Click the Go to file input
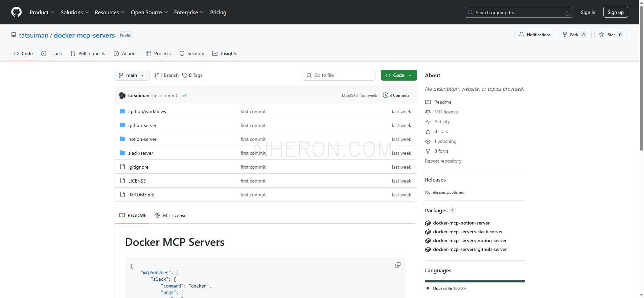This screenshot has width=644, height=298. [339, 75]
